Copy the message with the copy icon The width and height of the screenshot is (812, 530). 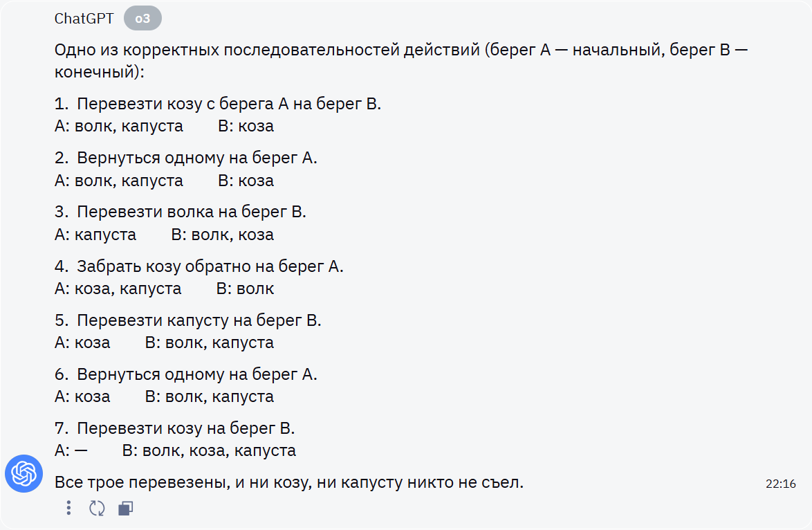(125, 509)
